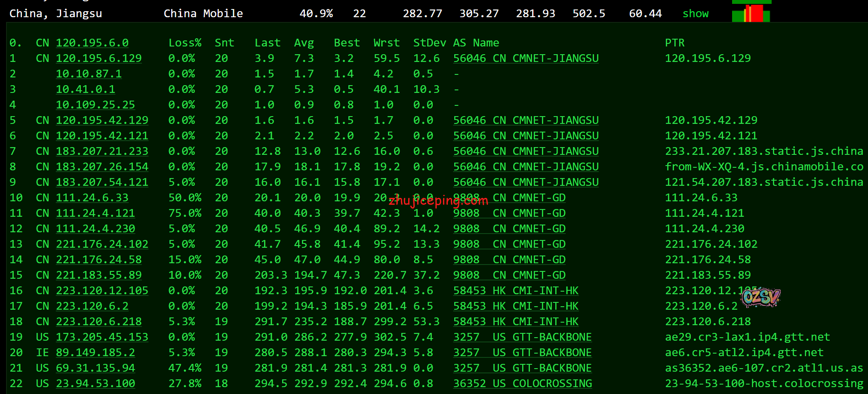The width and height of the screenshot is (868, 394).
Task: Click hop 15 IP 221.183.55.89
Action: (x=98, y=275)
